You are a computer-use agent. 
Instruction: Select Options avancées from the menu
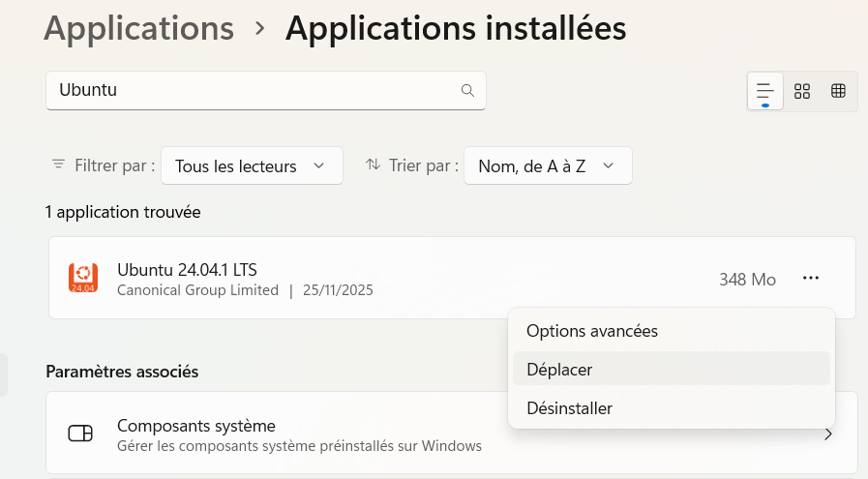(x=671, y=331)
